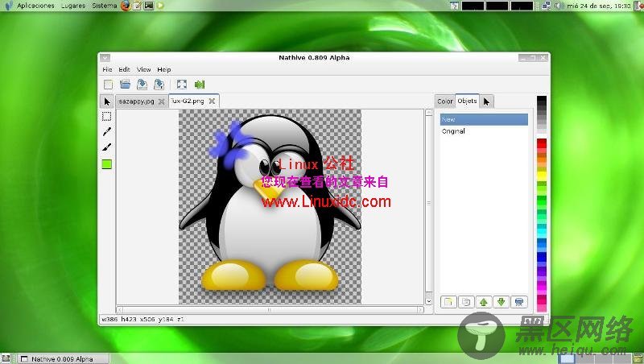Click the canvas vertical scrollbar down arrow

point(429,301)
